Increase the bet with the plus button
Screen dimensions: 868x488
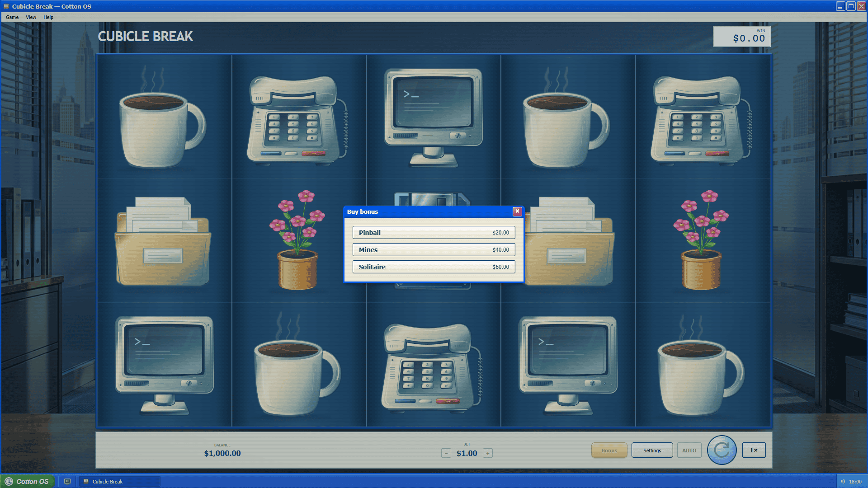487,453
